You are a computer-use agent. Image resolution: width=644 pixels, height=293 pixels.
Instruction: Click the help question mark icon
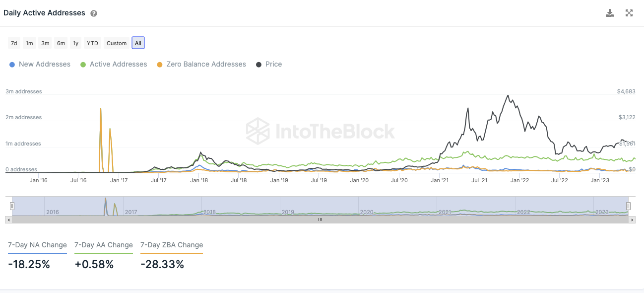[x=94, y=13]
